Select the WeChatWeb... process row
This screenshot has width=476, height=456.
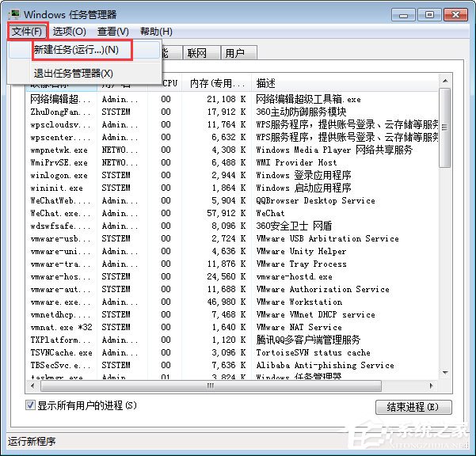tap(232, 200)
